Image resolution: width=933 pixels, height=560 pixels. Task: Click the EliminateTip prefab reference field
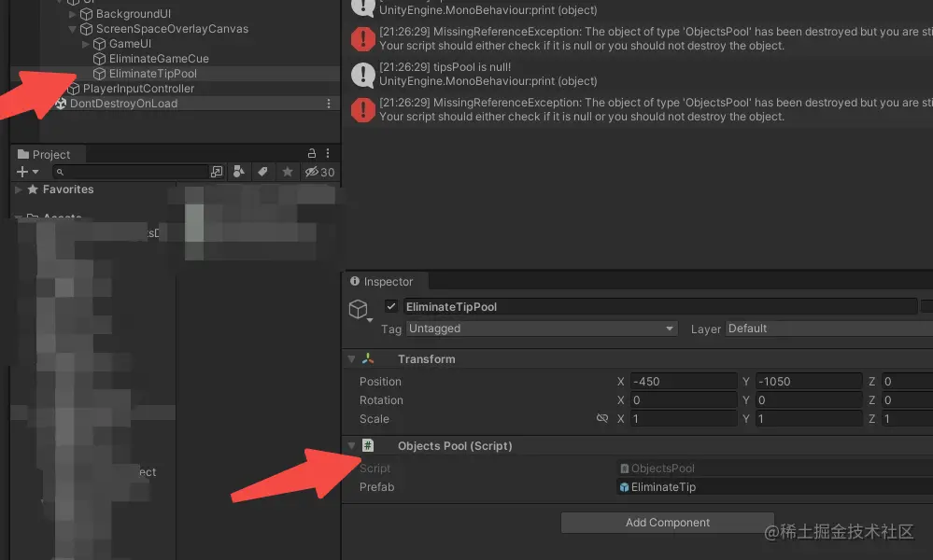coord(775,487)
